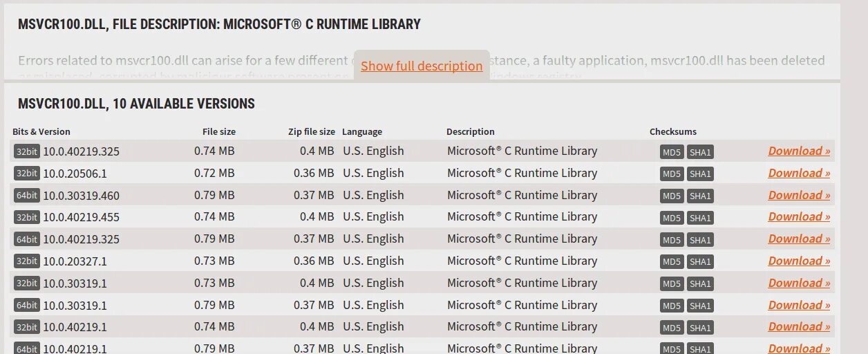Click the 'Bits & Version' column header
Image resolution: width=868 pixels, height=354 pixels.
41,131
